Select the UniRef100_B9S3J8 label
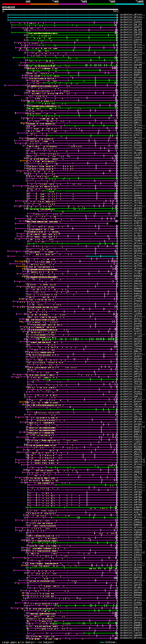This screenshot has width=146, height=644. [x=131, y=42]
